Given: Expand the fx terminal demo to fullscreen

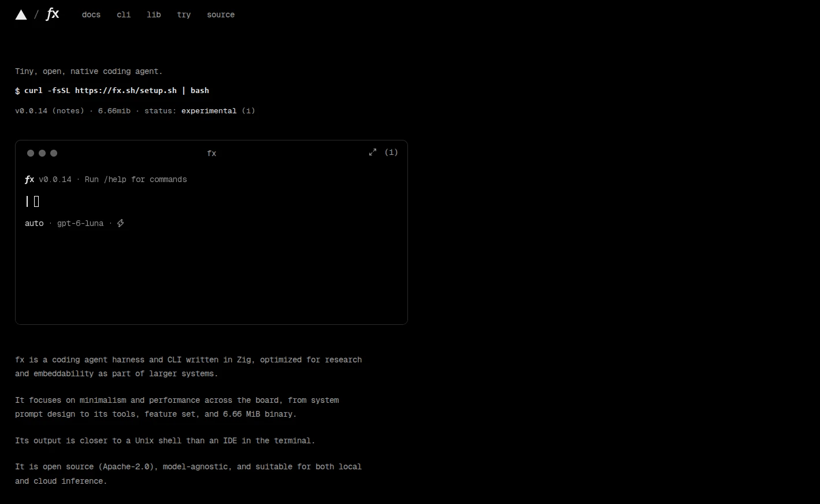Looking at the screenshot, I should 373,152.
